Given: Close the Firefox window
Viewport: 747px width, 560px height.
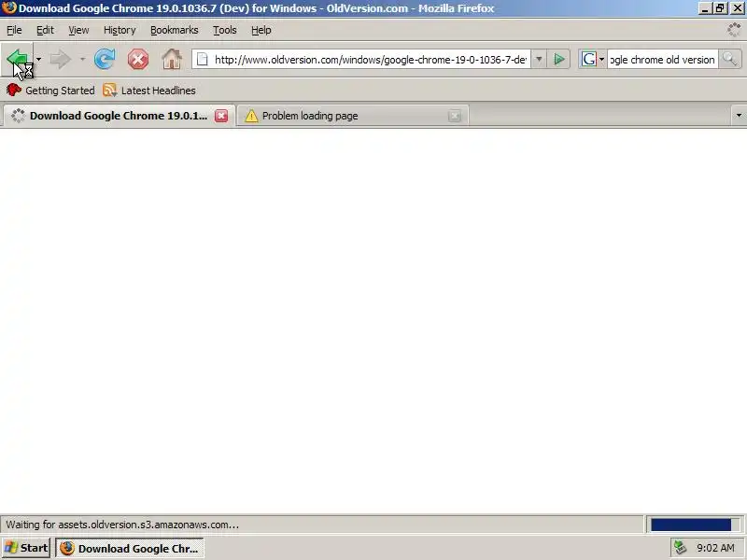Looking at the screenshot, I should [x=737, y=8].
